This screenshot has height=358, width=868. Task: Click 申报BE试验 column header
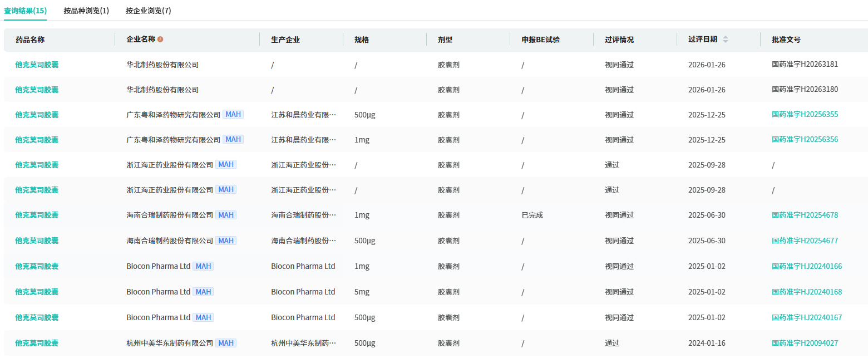(540, 40)
